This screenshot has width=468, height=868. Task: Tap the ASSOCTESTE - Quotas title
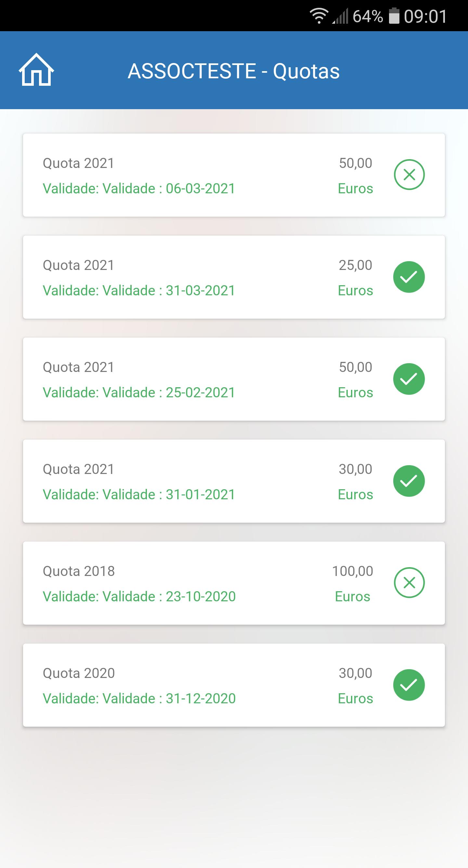[234, 71]
